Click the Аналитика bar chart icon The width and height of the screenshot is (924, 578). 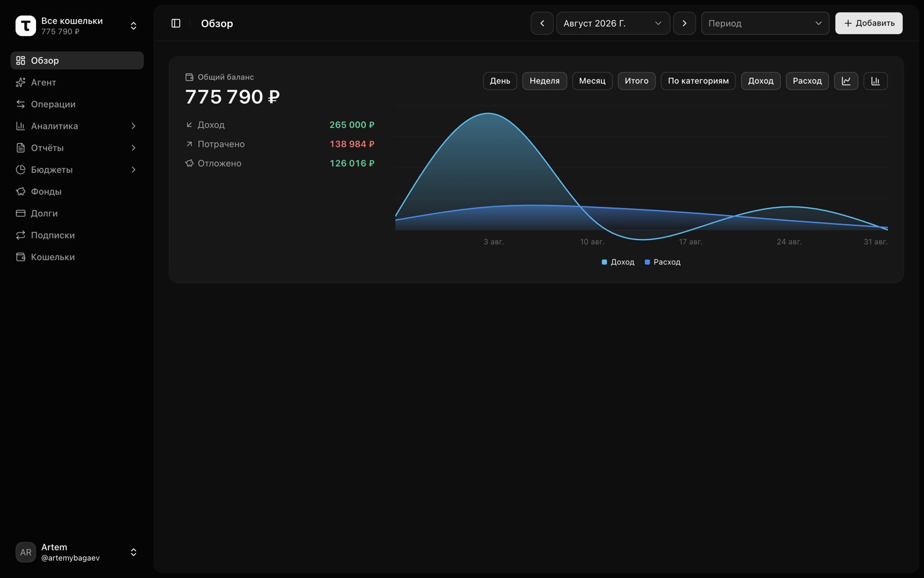pyautogui.click(x=21, y=126)
